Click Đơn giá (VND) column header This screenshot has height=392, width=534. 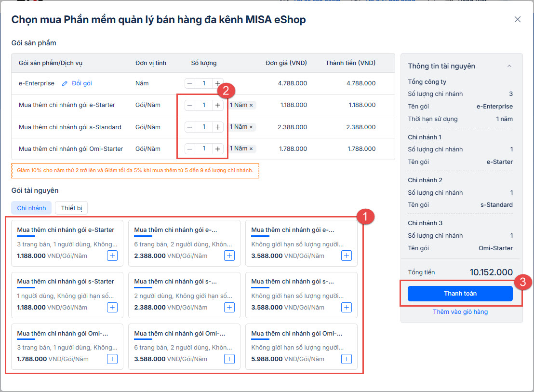[x=286, y=63]
